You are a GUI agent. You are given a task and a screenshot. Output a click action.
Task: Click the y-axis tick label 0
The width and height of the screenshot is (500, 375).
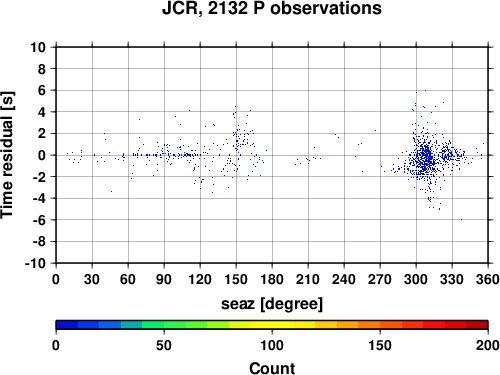click(42, 155)
